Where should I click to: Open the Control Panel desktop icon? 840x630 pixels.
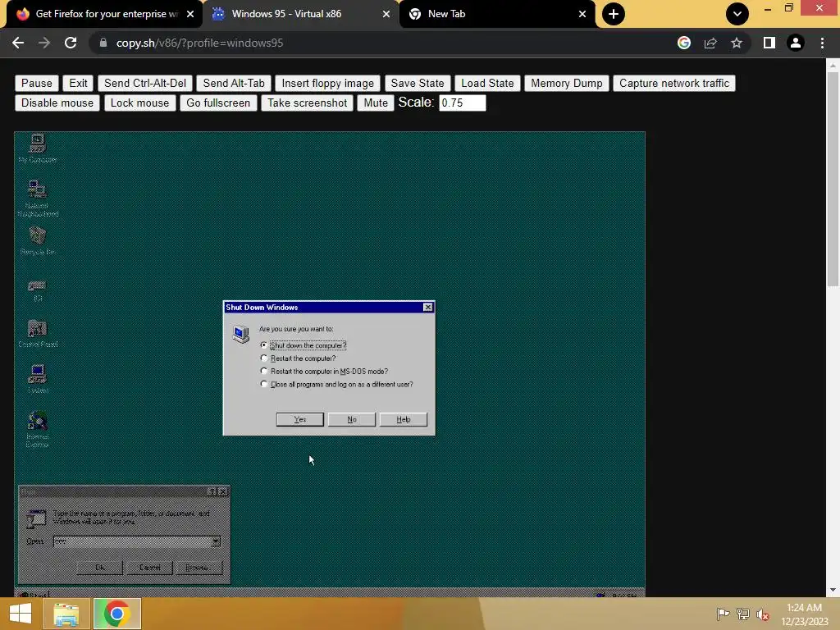pos(38,333)
